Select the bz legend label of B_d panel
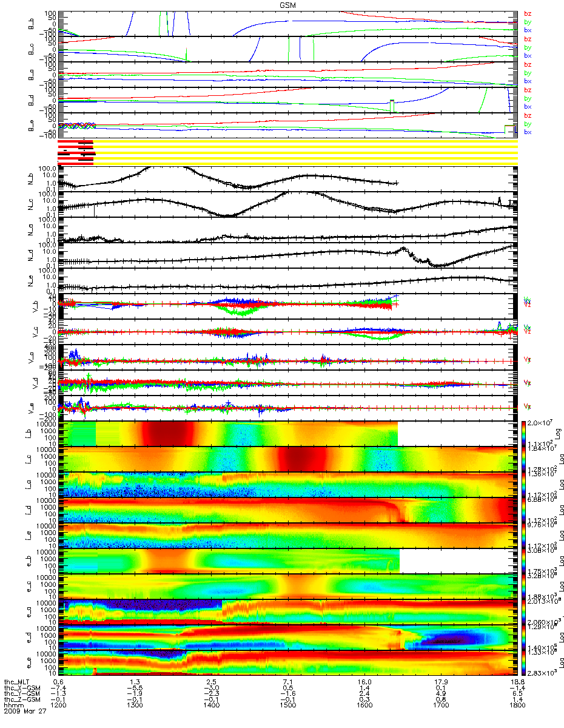The image size is (564, 728). pyautogui.click(x=528, y=90)
